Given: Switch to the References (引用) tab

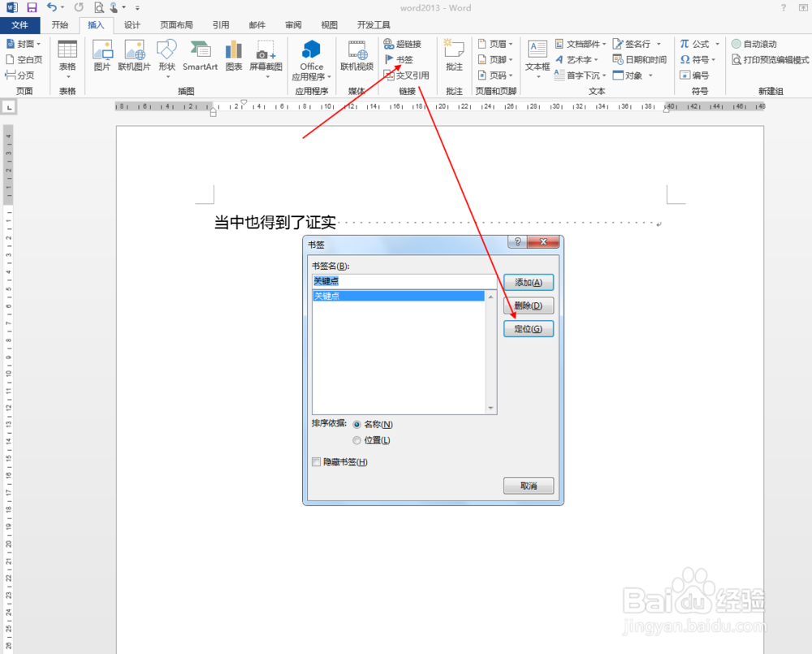Looking at the screenshot, I should point(221,25).
